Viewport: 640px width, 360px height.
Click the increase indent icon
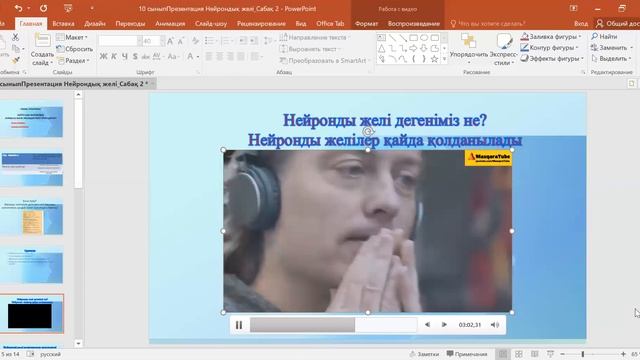(x=253, y=40)
